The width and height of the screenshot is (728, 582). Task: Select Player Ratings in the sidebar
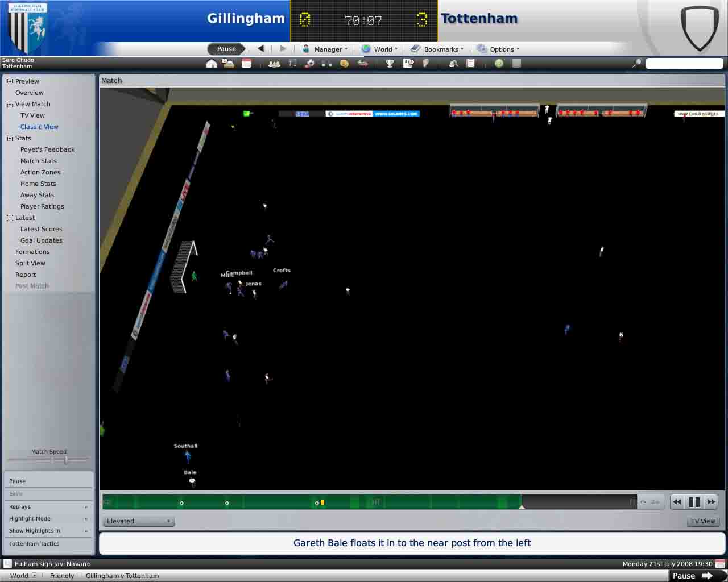[x=42, y=206]
